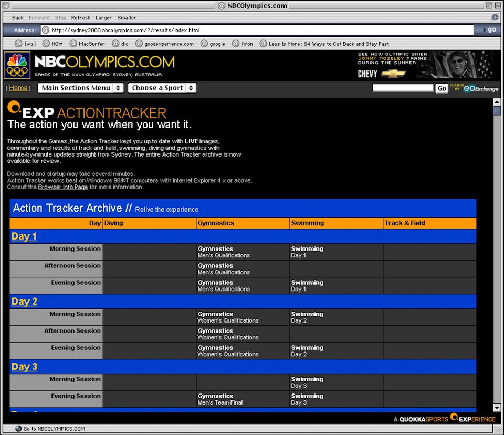Viewport: 504px width, 435px height.
Task: Click the Back toolbar button
Action: click(x=18, y=18)
